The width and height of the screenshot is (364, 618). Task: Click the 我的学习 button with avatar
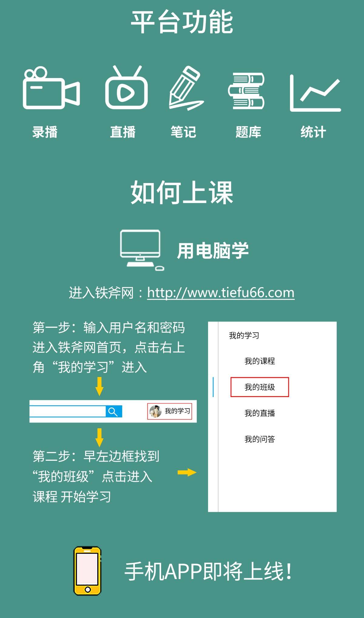(x=170, y=411)
